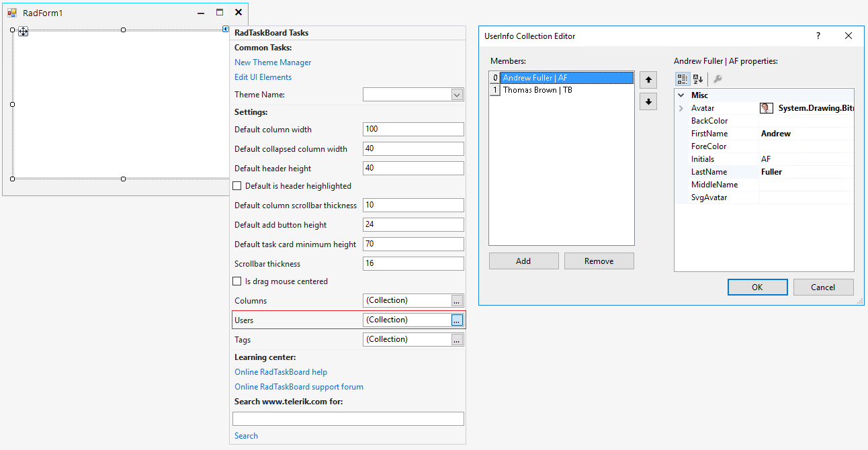Click the RadForm1 title bar icon
This screenshot has width=868, height=450.
(x=11, y=12)
